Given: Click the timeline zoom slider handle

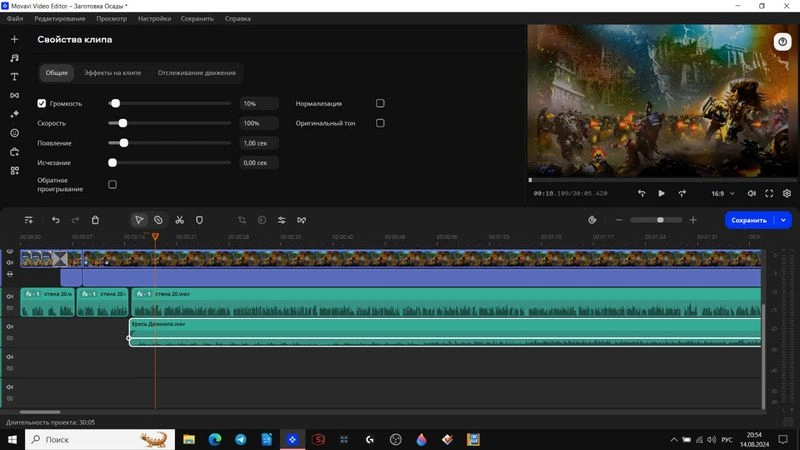Looking at the screenshot, I should (x=660, y=220).
